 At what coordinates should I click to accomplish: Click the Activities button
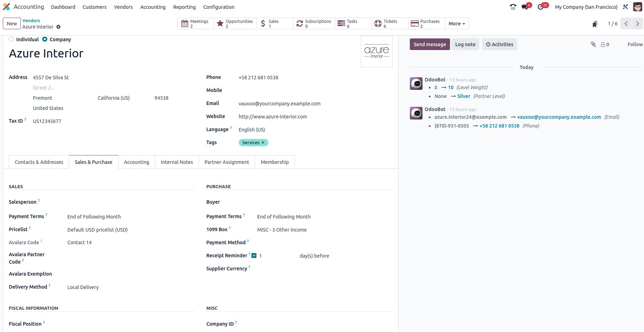click(499, 44)
